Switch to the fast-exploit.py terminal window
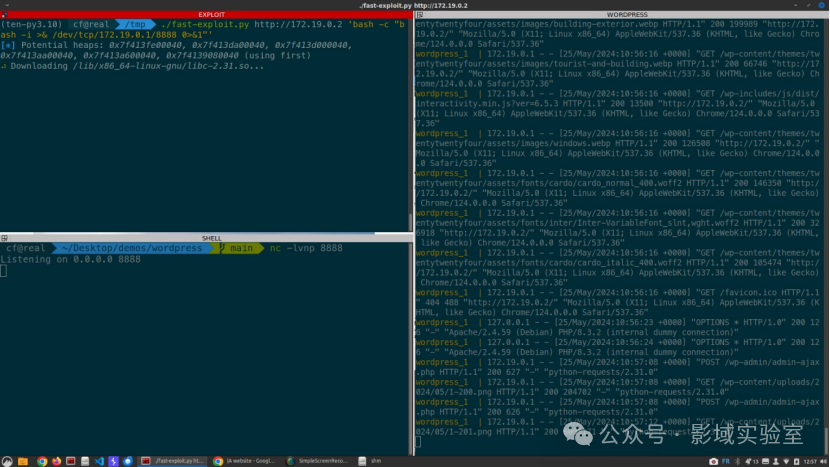The height and width of the screenshot is (467, 830). (x=173, y=461)
